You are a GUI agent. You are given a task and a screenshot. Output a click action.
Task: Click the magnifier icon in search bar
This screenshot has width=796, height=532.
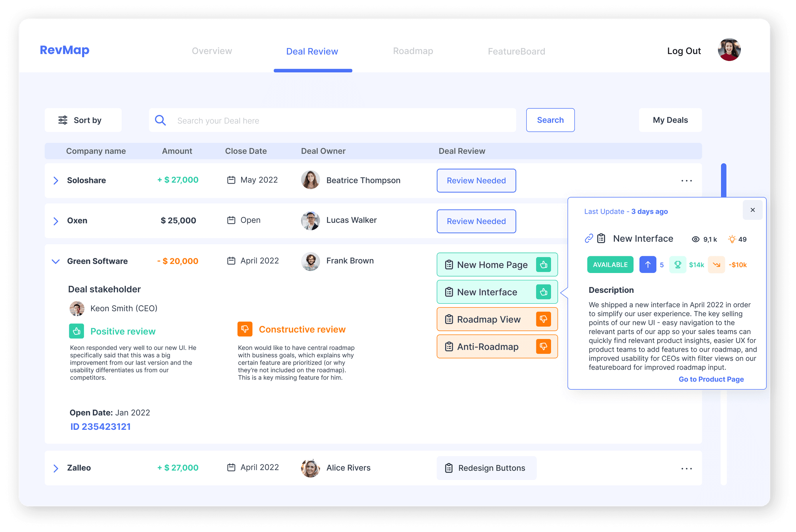pyautogui.click(x=160, y=120)
